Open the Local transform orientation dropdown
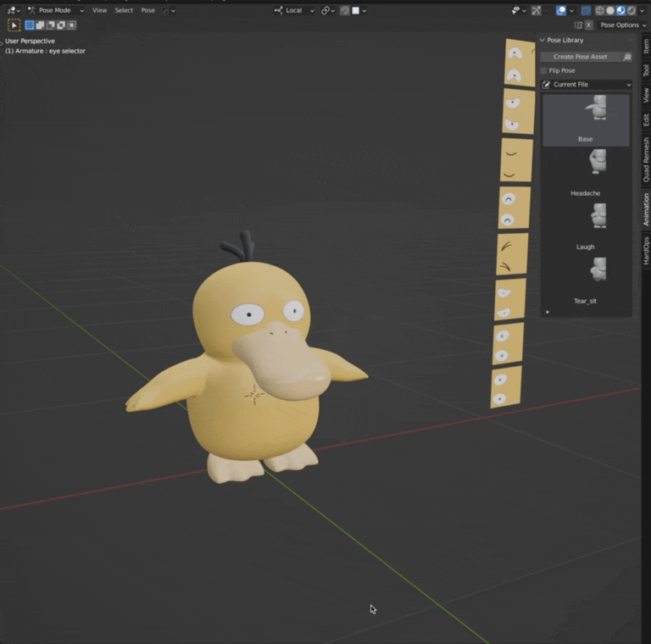This screenshot has height=644, width=651. 294,10
